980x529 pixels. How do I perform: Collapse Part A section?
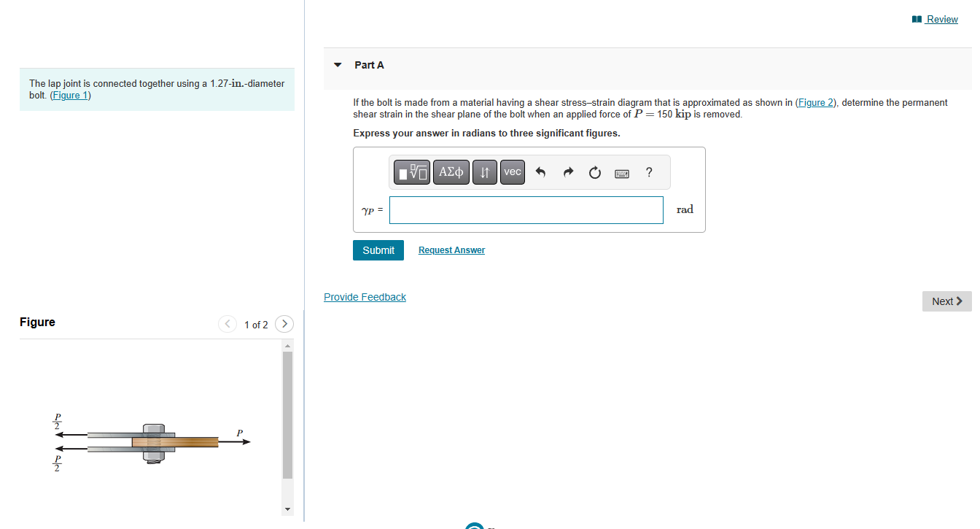point(338,65)
